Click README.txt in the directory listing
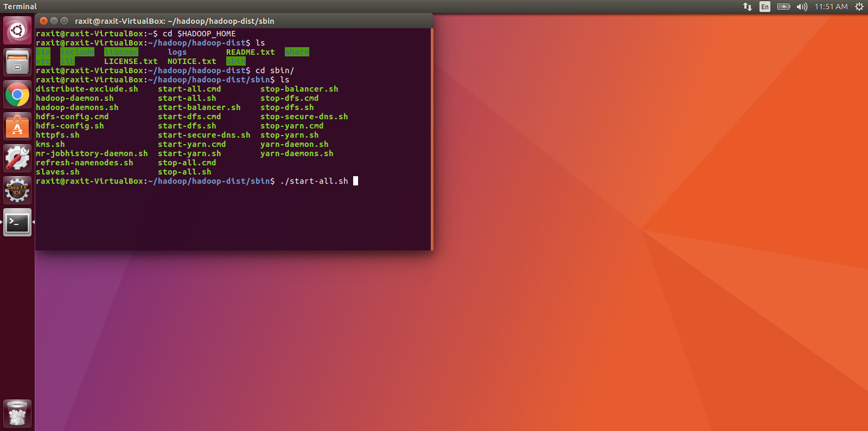The height and width of the screenshot is (431, 868). [251, 52]
